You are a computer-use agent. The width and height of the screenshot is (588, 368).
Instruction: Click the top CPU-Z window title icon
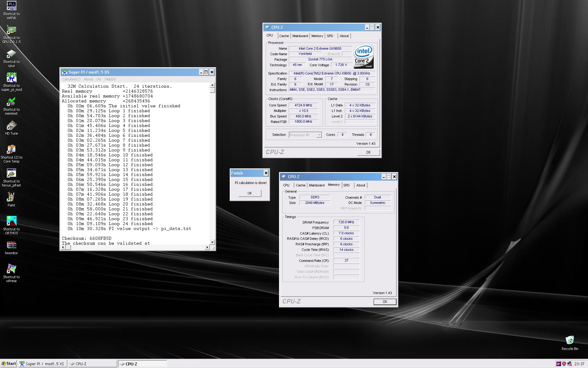[267, 27]
